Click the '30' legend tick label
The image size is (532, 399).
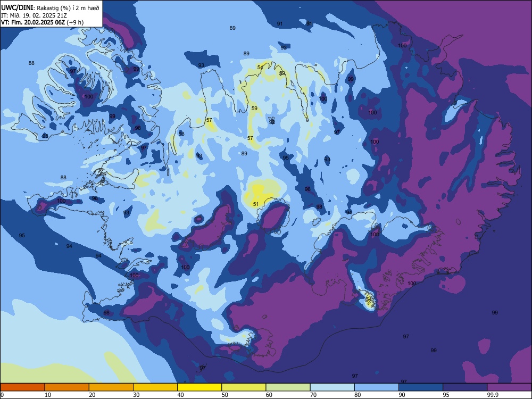136,395
